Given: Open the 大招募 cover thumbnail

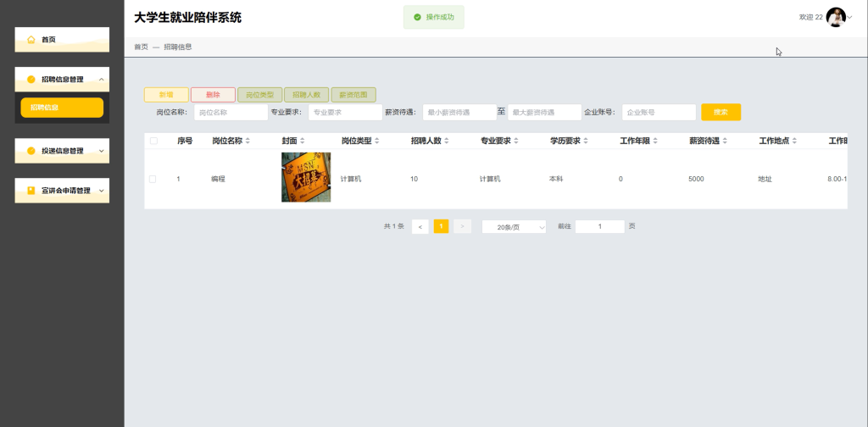Looking at the screenshot, I should tap(306, 177).
